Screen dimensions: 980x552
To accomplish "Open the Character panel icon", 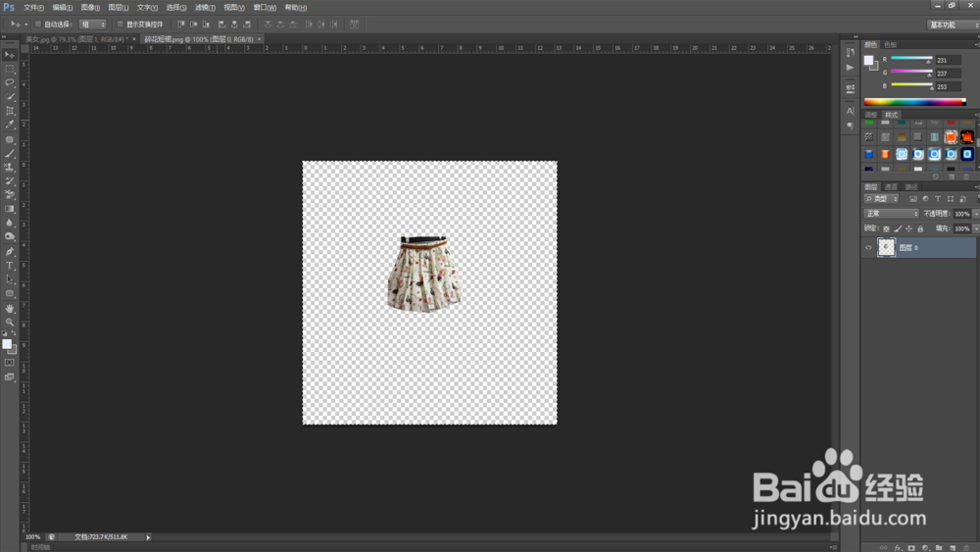I will click(x=850, y=111).
